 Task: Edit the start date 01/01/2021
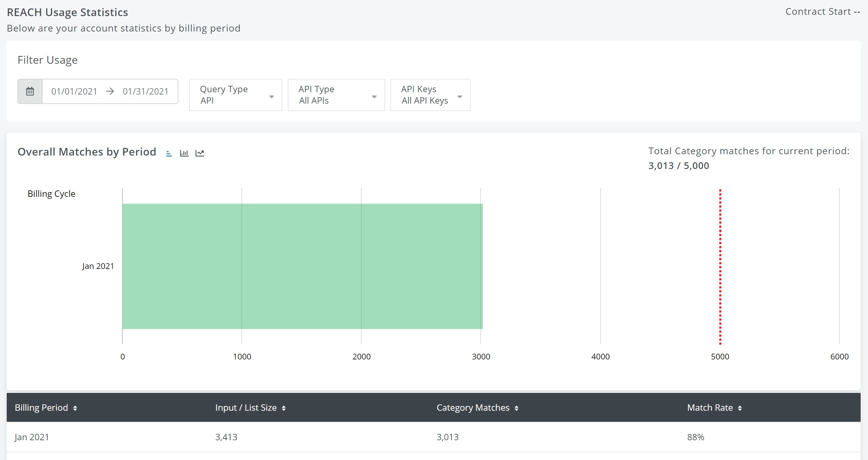[74, 92]
